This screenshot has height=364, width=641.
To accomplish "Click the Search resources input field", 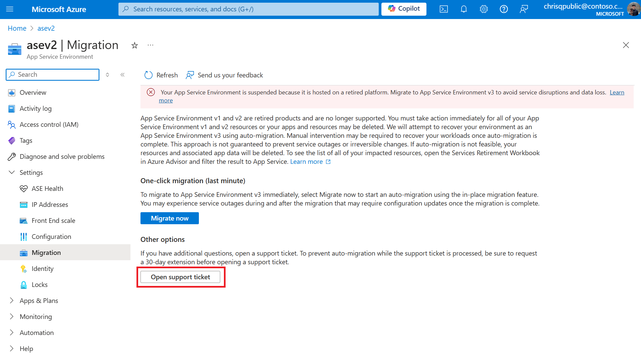I will (x=249, y=9).
